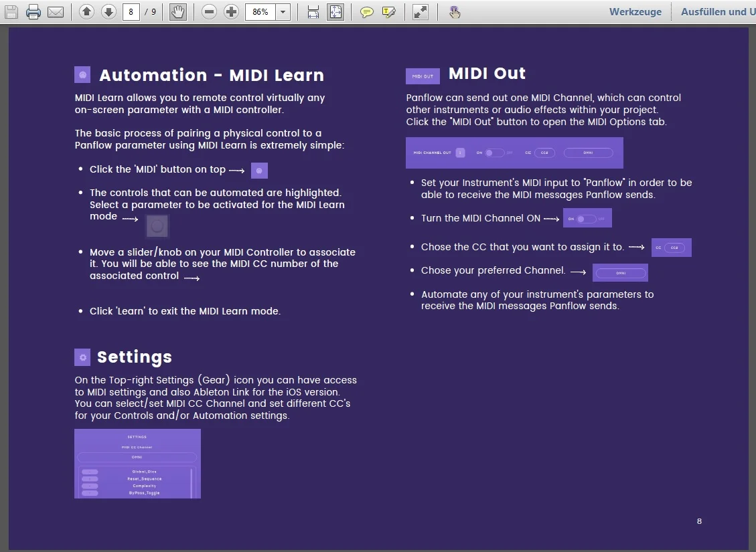The height and width of the screenshot is (552, 756).
Task: Click the gear icon beside Settings heading
Action: click(82, 357)
